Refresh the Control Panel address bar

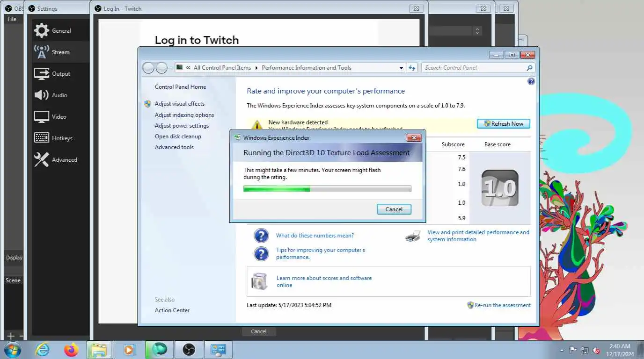point(412,68)
